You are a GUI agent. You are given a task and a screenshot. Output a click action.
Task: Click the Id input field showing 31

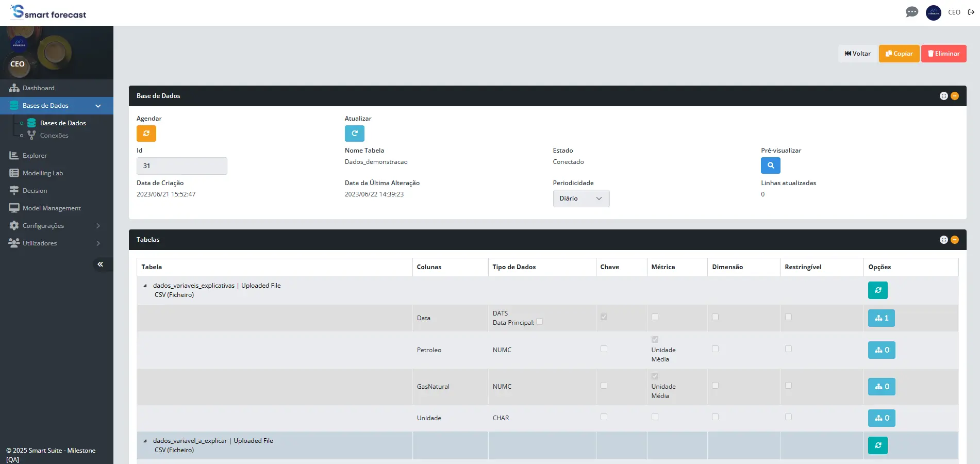pyautogui.click(x=181, y=165)
